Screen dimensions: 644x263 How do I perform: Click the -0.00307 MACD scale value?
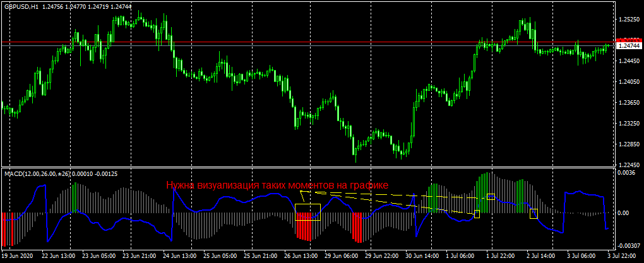point(629,246)
